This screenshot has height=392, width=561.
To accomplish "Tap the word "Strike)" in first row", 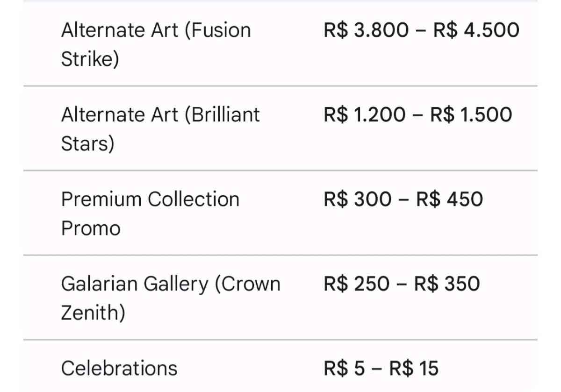I will coord(90,59).
